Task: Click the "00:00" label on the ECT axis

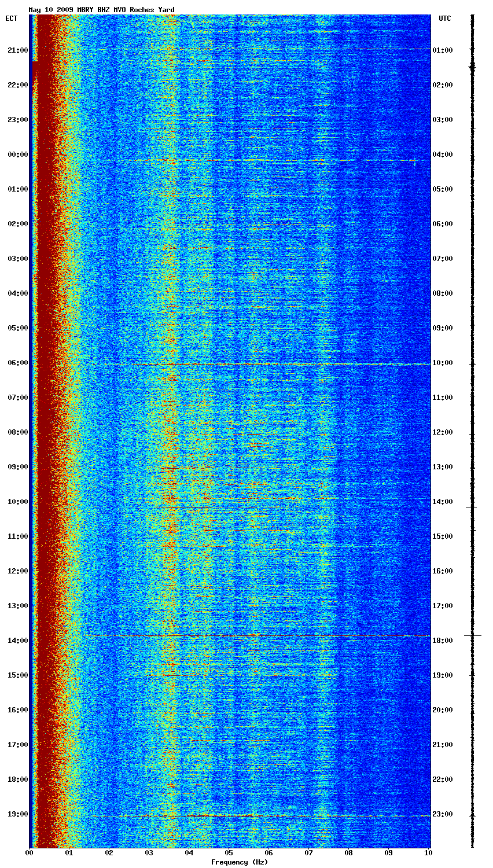Action: (17, 155)
